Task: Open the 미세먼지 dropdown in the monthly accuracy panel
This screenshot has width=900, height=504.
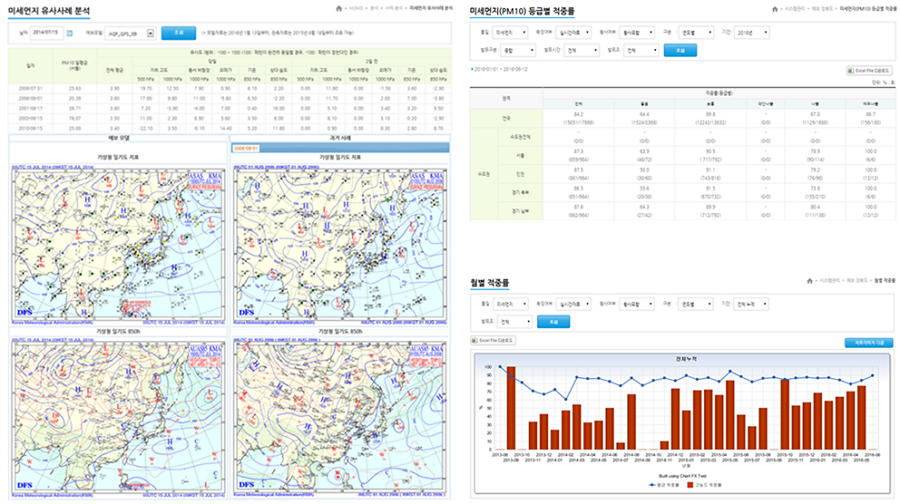Action: coord(510,304)
